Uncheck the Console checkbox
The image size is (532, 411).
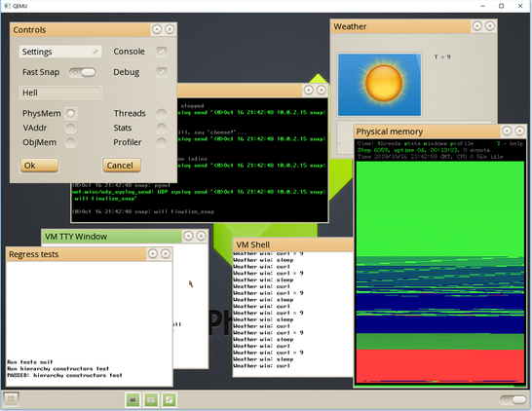coord(162,52)
